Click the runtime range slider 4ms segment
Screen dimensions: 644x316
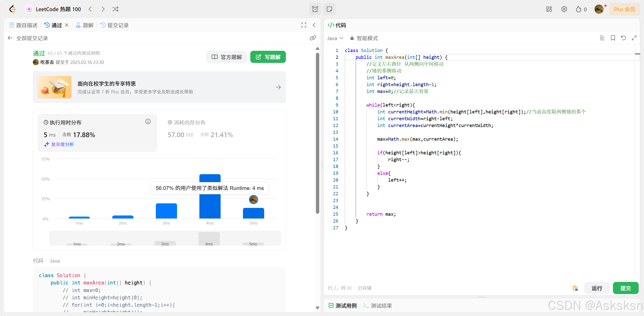click(209, 239)
